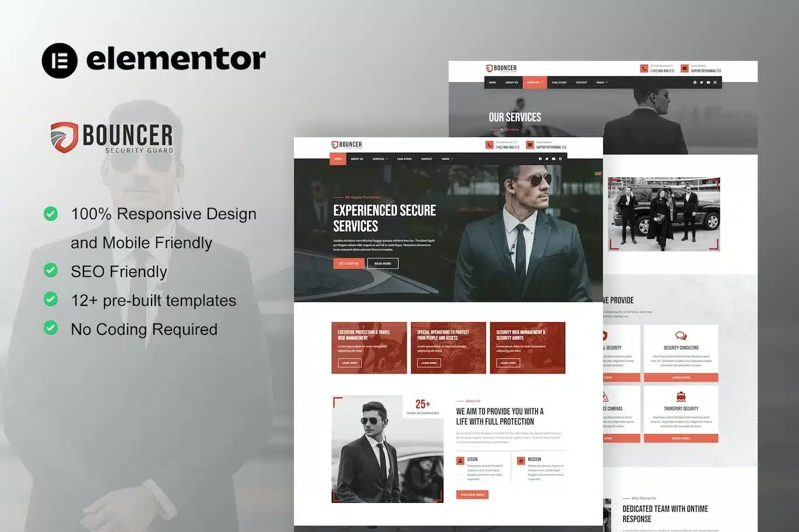799x532 pixels.
Task: Click the Bouncer logo in front homepage header
Action: (346, 145)
